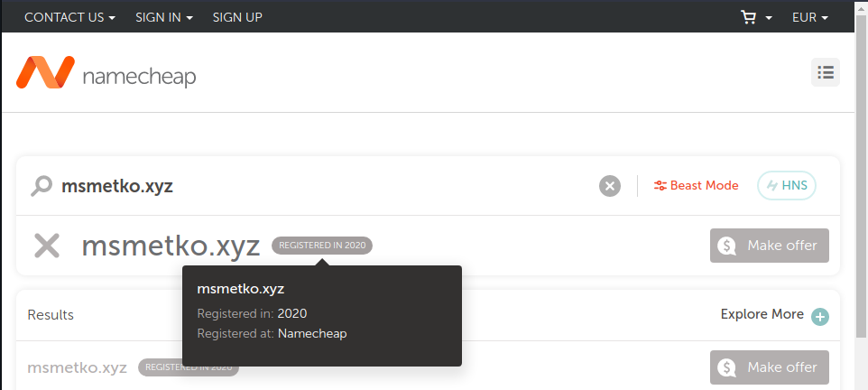
Task: Click the msmetko.xyz result in Results list
Action: 77,367
